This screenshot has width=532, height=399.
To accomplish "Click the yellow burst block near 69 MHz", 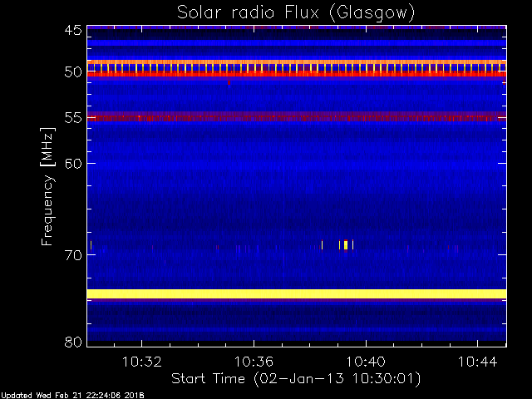I will click(x=346, y=244).
